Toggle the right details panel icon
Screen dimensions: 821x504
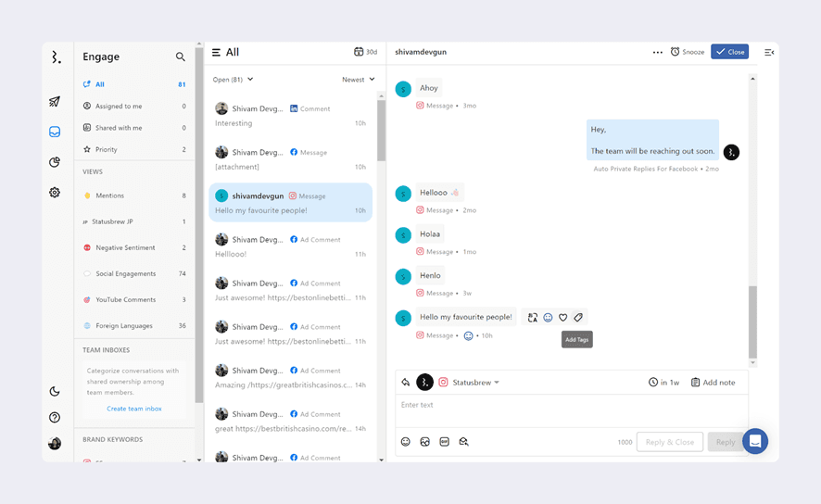pyautogui.click(x=768, y=53)
